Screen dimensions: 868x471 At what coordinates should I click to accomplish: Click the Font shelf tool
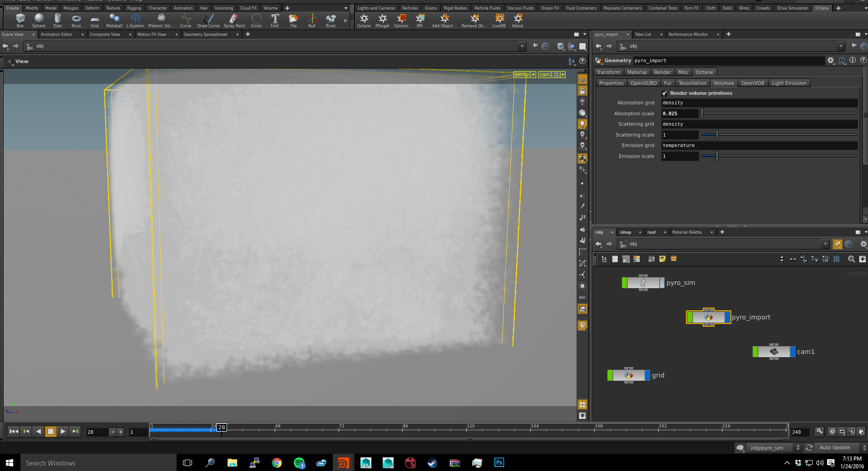click(275, 20)
